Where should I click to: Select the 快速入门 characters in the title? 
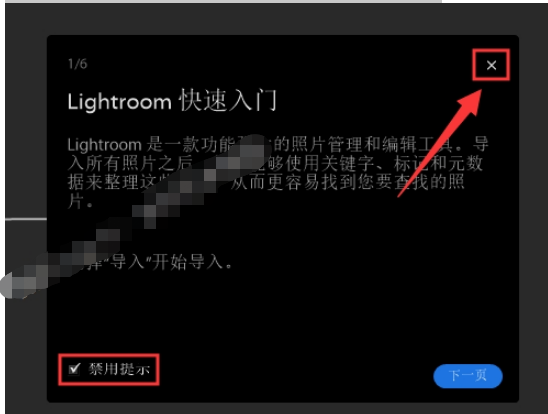228,101
